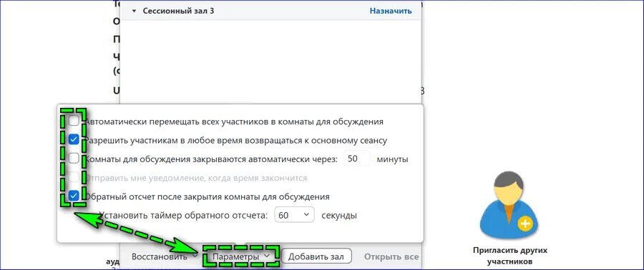Click the Добавить зал button
This screenshot has width=644, height=270.
click(316, 256)
